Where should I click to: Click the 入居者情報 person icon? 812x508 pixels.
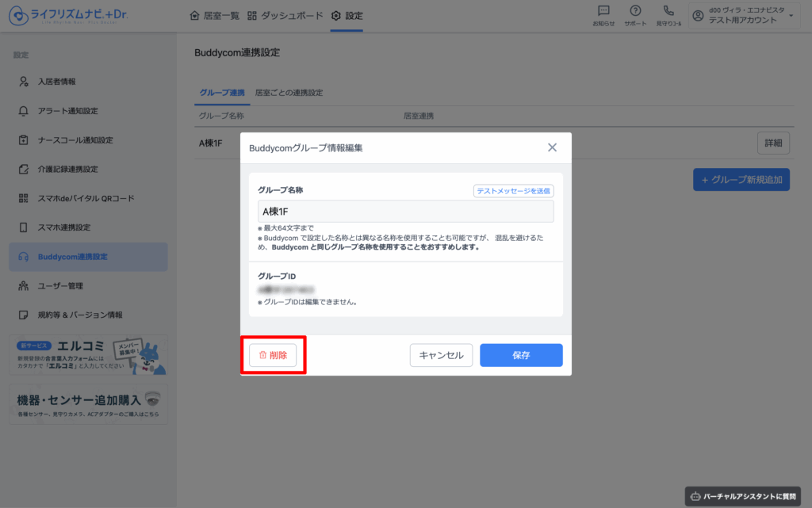click(23, 82)
